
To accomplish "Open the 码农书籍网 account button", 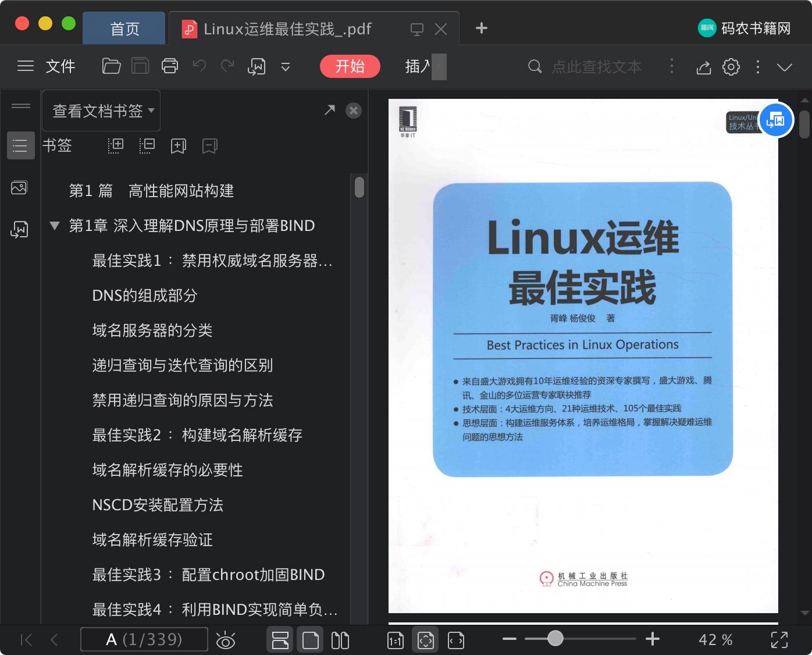I will point(745,28).
